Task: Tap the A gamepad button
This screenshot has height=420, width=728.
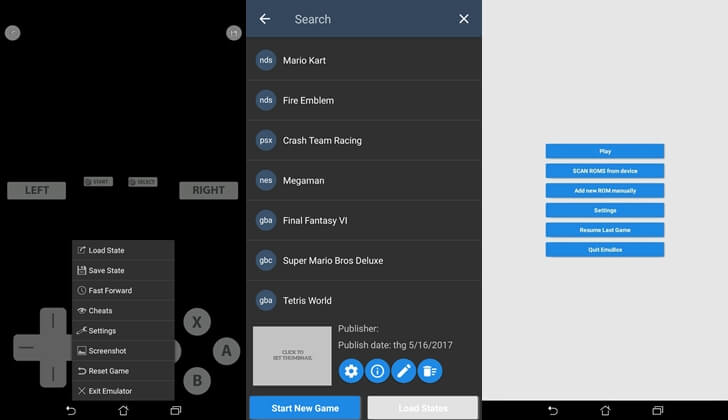Action: tap(226, 351)
